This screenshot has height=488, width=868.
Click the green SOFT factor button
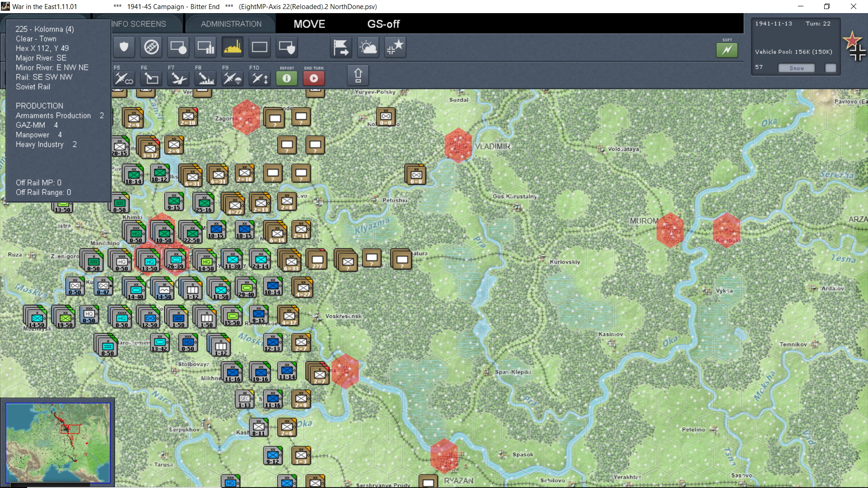[x=726, y=50]
